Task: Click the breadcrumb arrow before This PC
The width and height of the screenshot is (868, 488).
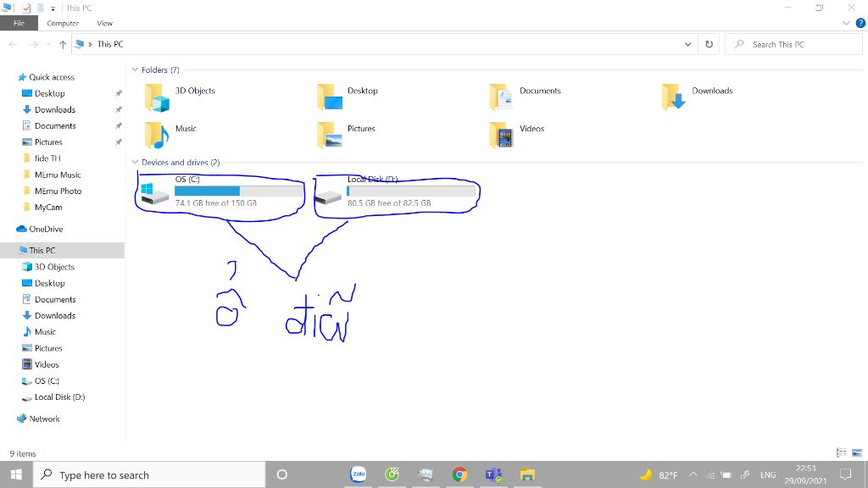Action: click(x=90, y=44)
